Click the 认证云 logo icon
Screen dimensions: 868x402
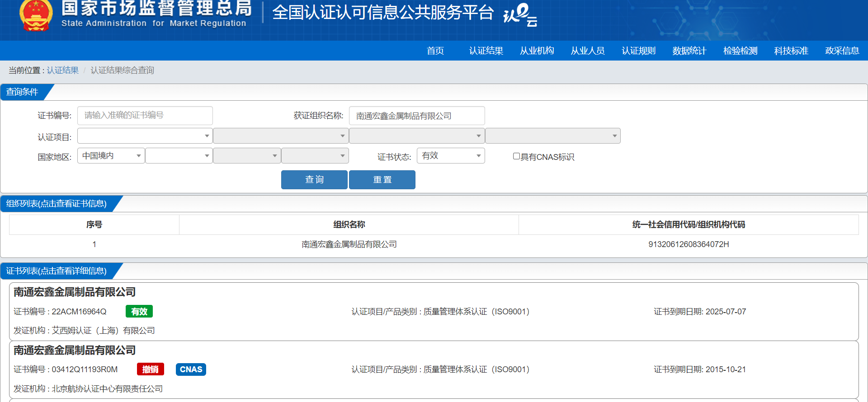click(520, 15)
